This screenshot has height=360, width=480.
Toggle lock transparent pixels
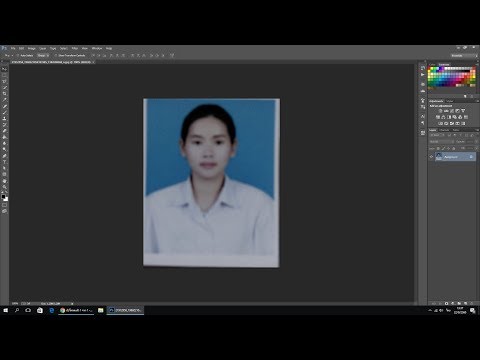[x=438, y=148]
